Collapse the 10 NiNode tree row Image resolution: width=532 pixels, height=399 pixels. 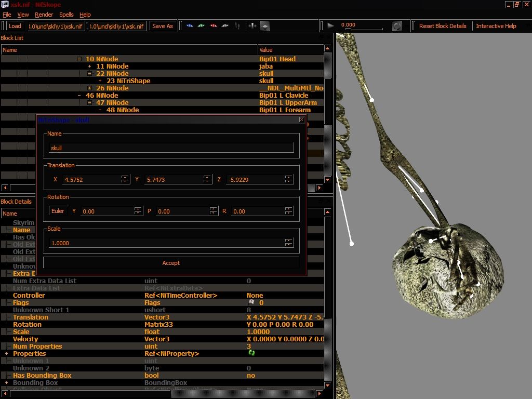click(x=79, y=59)
